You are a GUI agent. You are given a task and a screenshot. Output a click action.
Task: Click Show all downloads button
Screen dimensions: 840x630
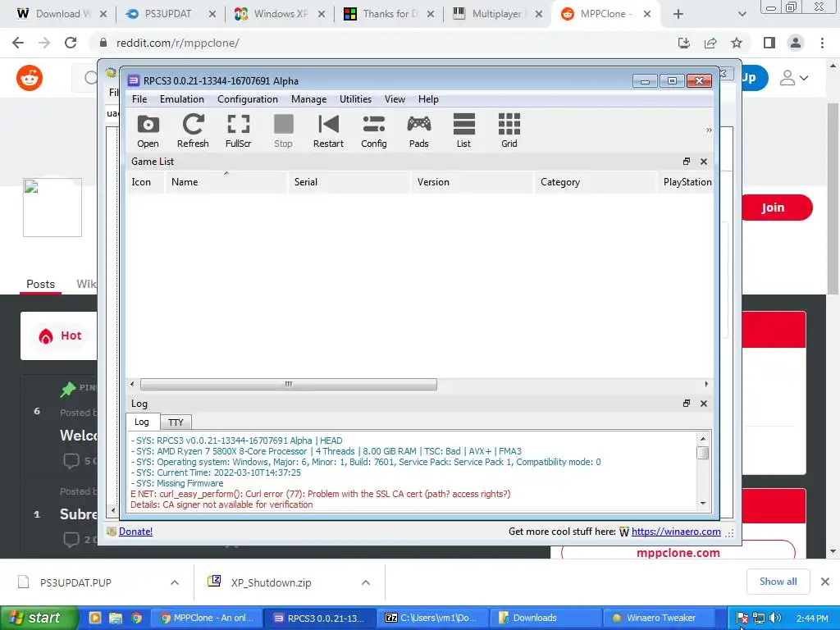point(778,582)
